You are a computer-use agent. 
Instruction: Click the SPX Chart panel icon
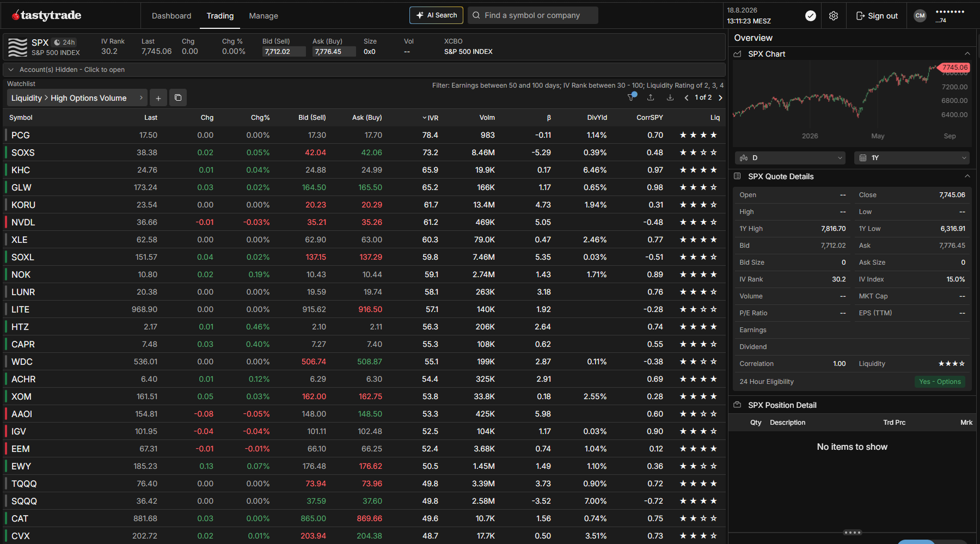738,54
